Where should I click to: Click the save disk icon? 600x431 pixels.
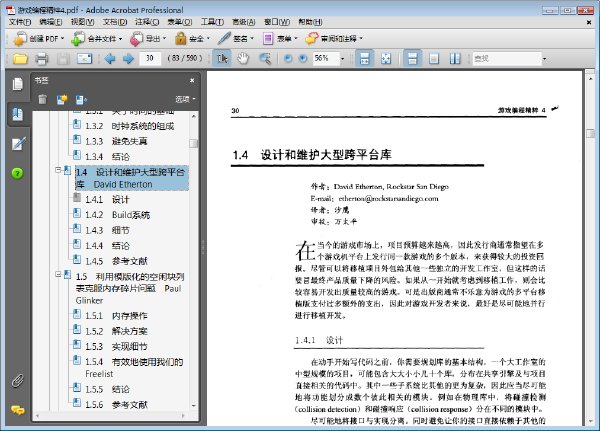pyautogui.click(x=63, y=59)
